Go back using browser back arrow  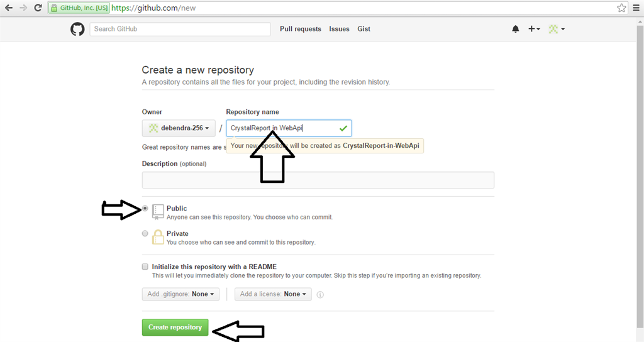pos(9,8)
